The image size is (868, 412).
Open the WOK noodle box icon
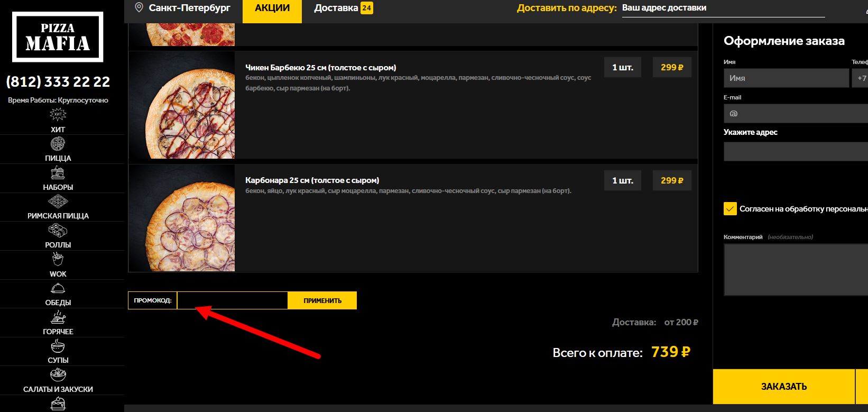point(58,260)
